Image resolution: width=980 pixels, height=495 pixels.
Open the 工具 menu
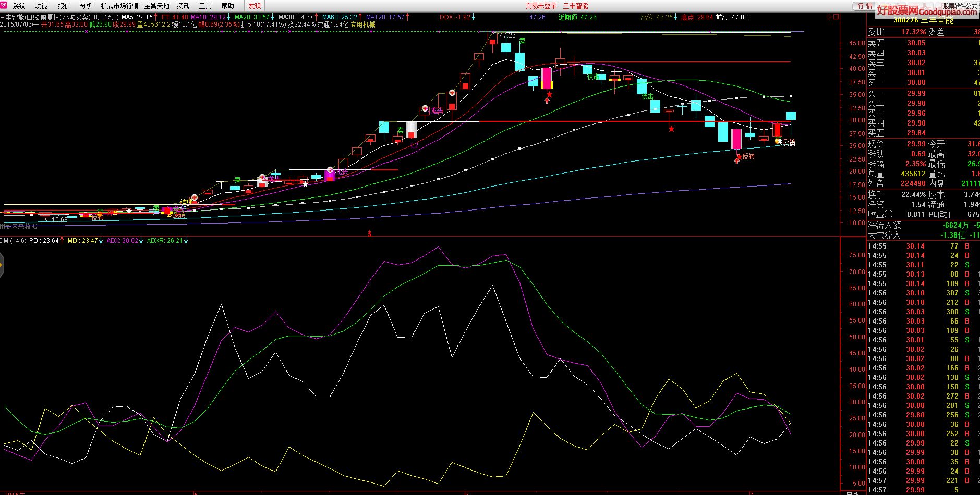click(205, 6)
